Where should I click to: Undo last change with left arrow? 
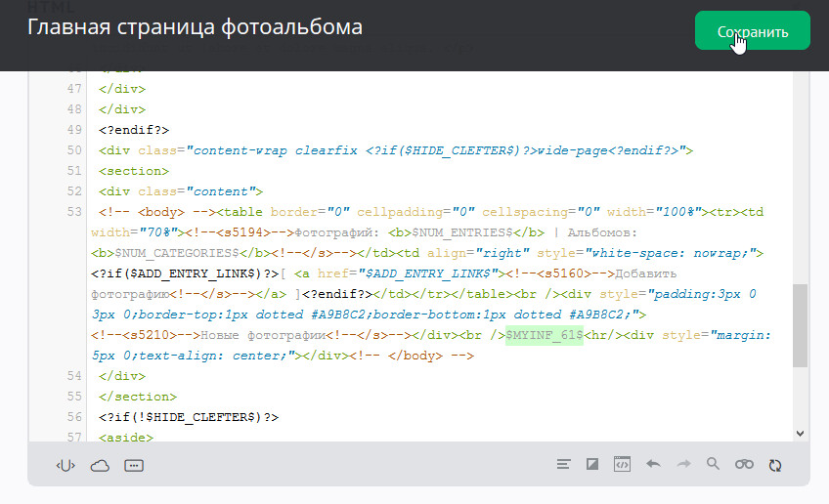pyautogui.click(x=653, y=465)
